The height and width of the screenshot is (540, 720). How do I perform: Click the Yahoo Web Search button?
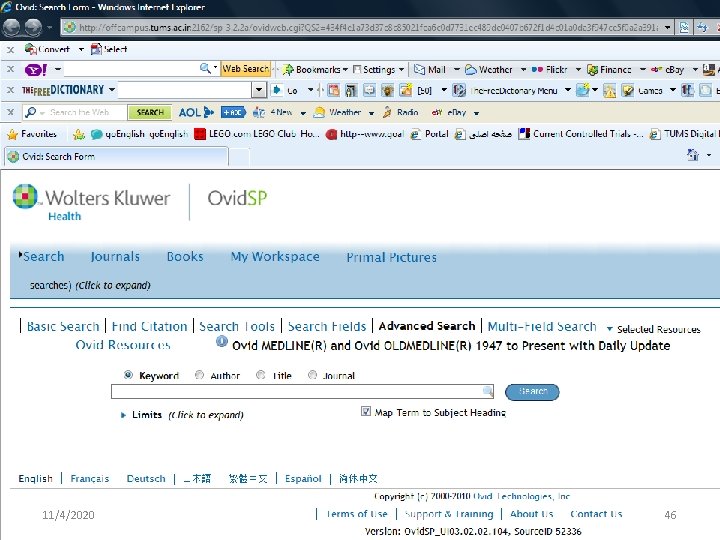(246, 69)
